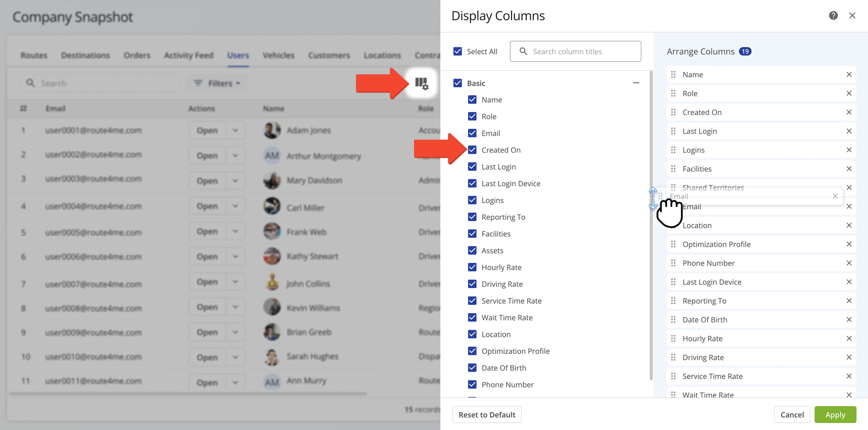The width and height of the screenshot is (868, 430).
Task: Expand actions dropdown for Frank Web
Action: point(235,231)
